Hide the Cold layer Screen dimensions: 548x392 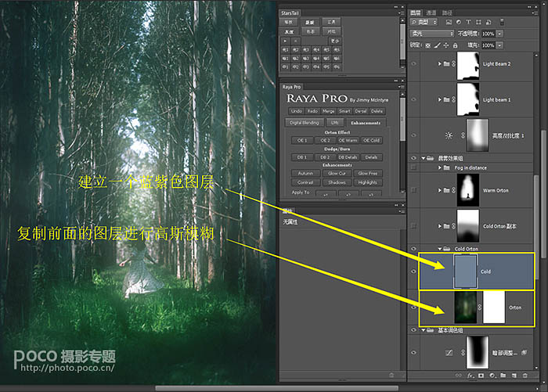coord(414,272)
